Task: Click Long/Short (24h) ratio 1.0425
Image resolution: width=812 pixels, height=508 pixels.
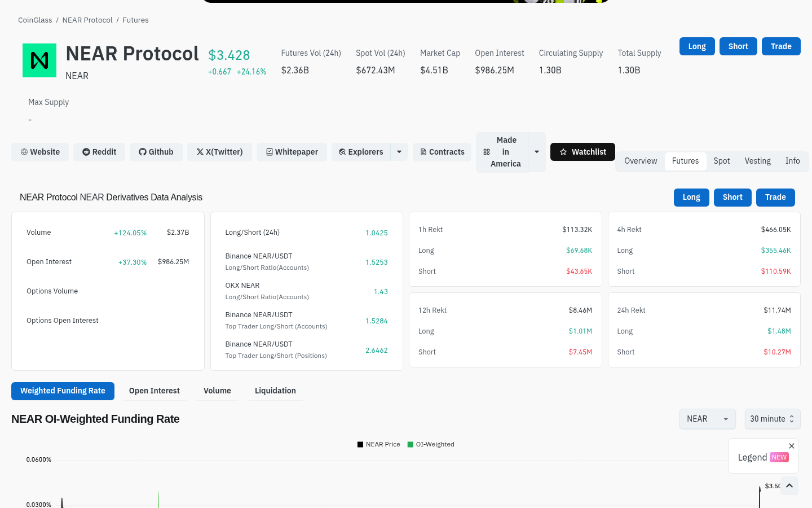Action: [377, 233]
